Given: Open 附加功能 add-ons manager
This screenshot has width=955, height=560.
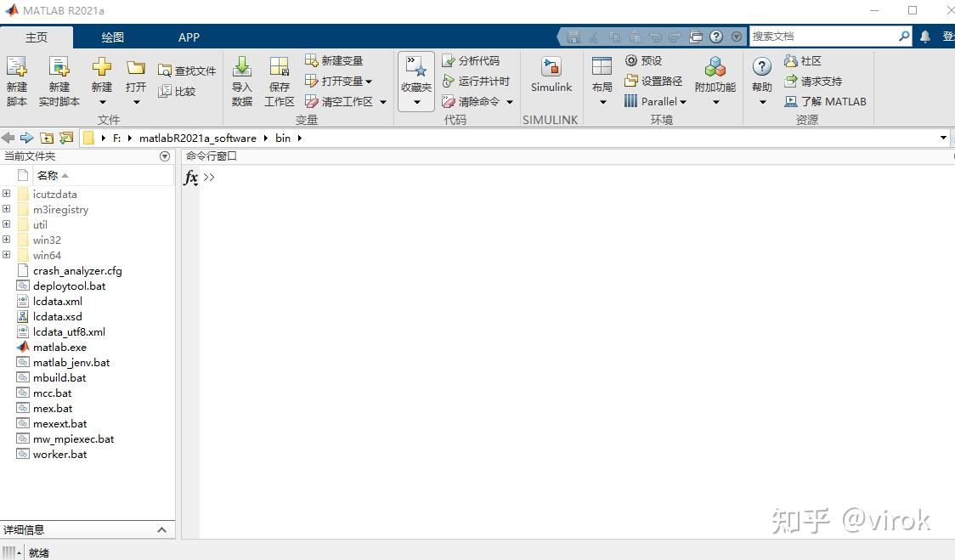Looking at the screenshot, I should point(715,78).
